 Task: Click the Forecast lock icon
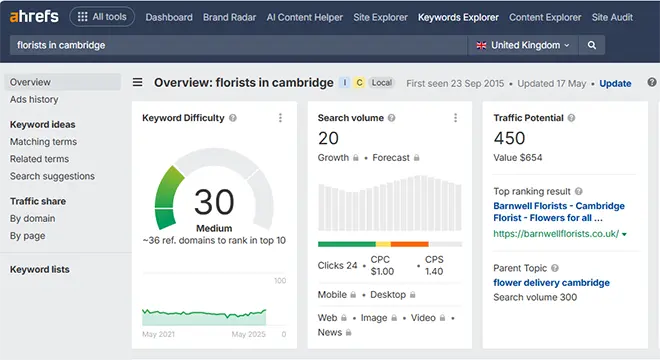(x=416, y=157)
